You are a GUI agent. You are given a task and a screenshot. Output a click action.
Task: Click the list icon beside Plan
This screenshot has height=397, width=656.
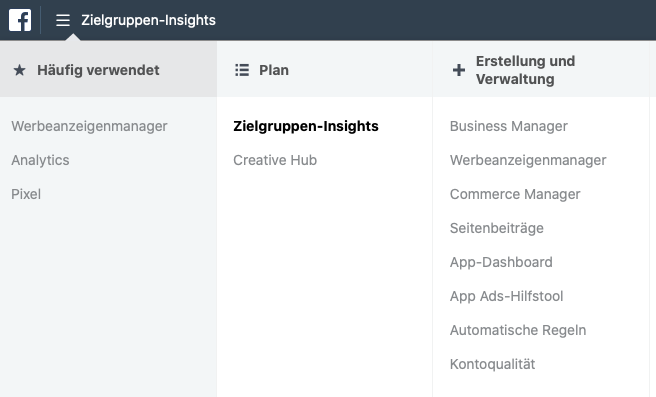tap(242, 70)
